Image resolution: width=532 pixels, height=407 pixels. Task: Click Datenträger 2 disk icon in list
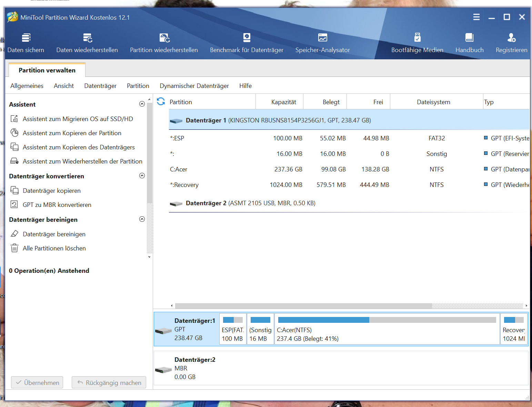[x=176, y=203]
